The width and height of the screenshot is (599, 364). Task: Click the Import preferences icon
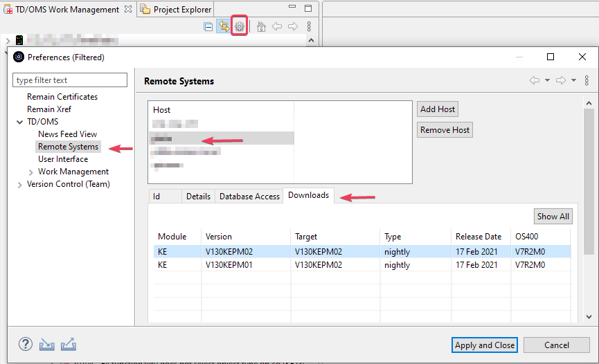[x=46, y=344]
